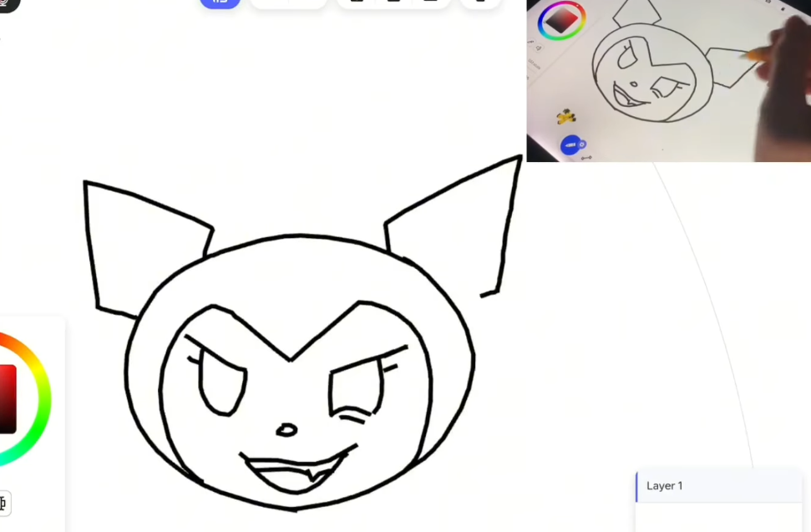Click the dark app icon in top-left corner
The image size is (811, 532).
(x=7, y=3)
